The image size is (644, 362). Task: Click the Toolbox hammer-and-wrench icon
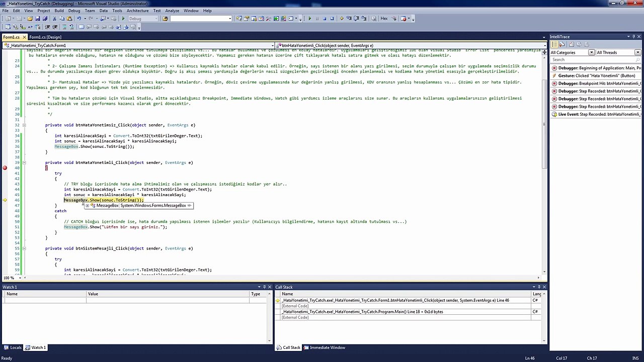(268, 19)
